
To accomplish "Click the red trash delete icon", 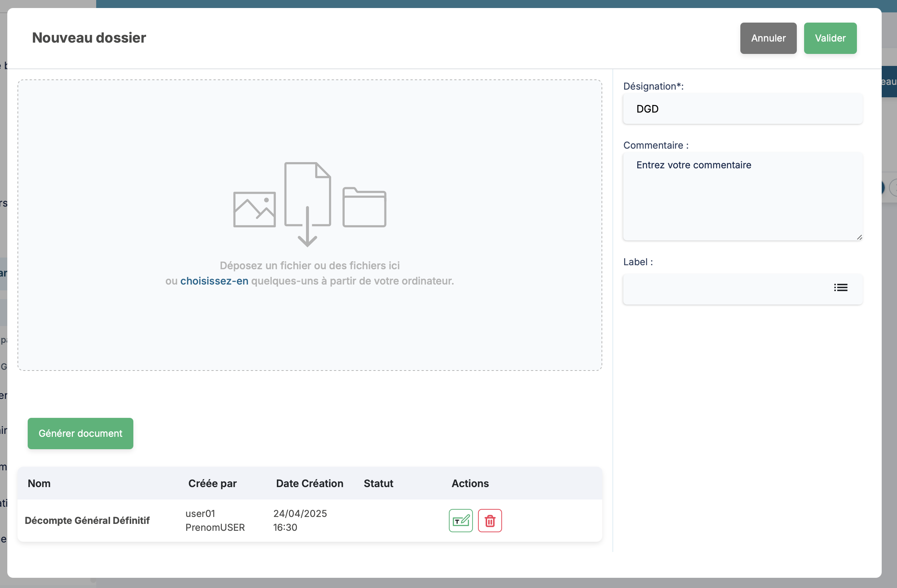I will 490,521.
